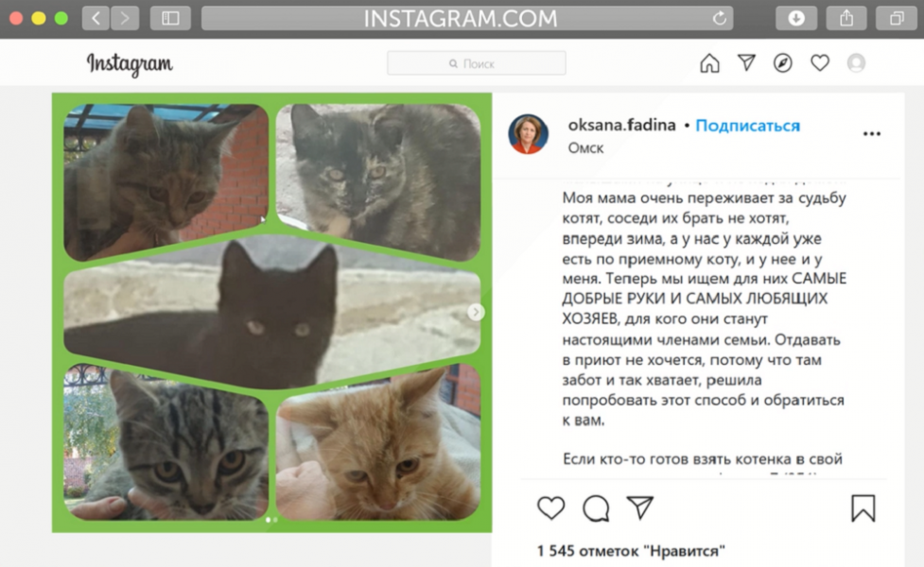
Task: Open direct messages paper plane icon in header
Action: pyautogui.click(x=746, y=62)
